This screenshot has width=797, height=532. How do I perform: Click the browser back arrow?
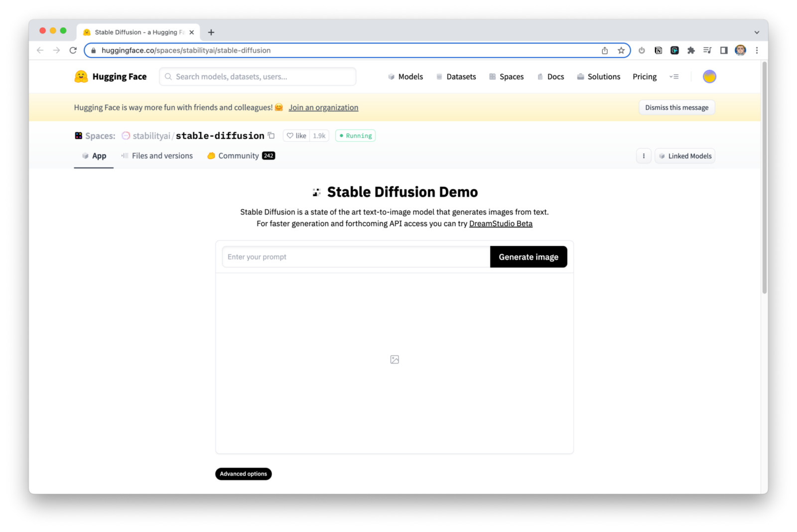pyautogui.click(x=40, y=50)
